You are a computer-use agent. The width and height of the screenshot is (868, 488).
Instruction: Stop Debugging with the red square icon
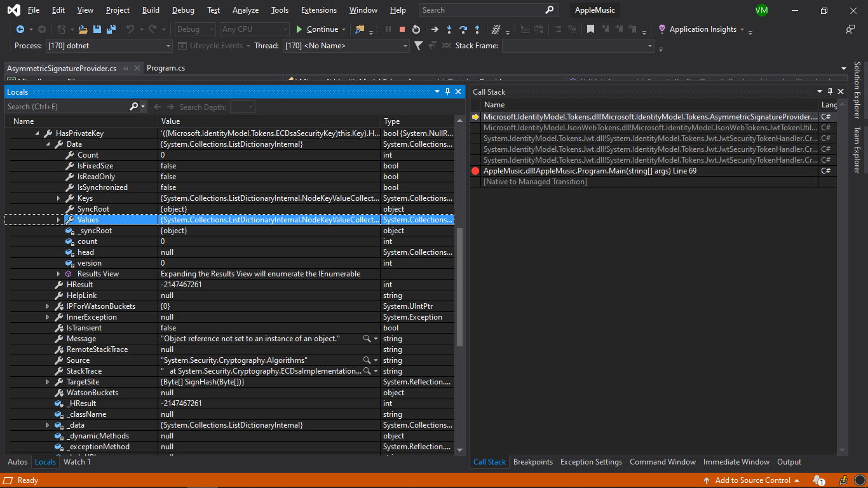tap(402, 29)
